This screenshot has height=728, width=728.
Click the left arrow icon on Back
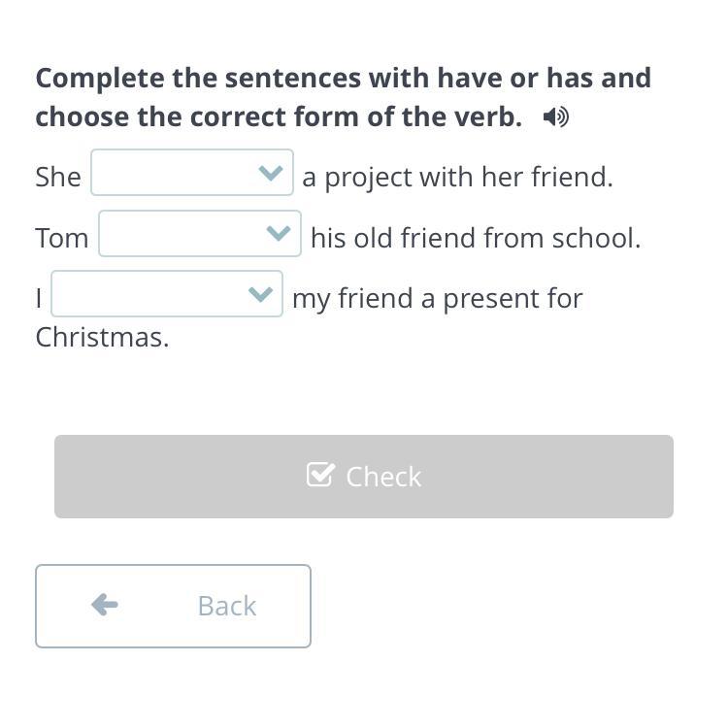(105, 605)
